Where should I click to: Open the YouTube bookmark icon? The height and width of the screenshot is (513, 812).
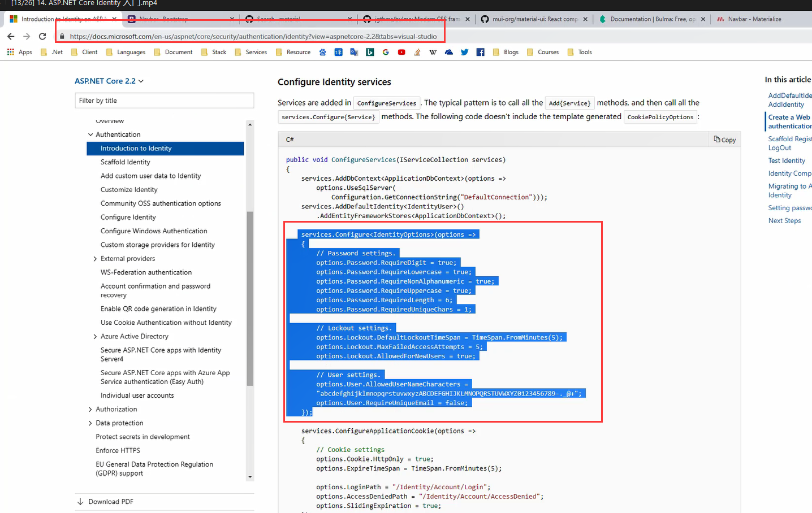click(x=401, y=52)
